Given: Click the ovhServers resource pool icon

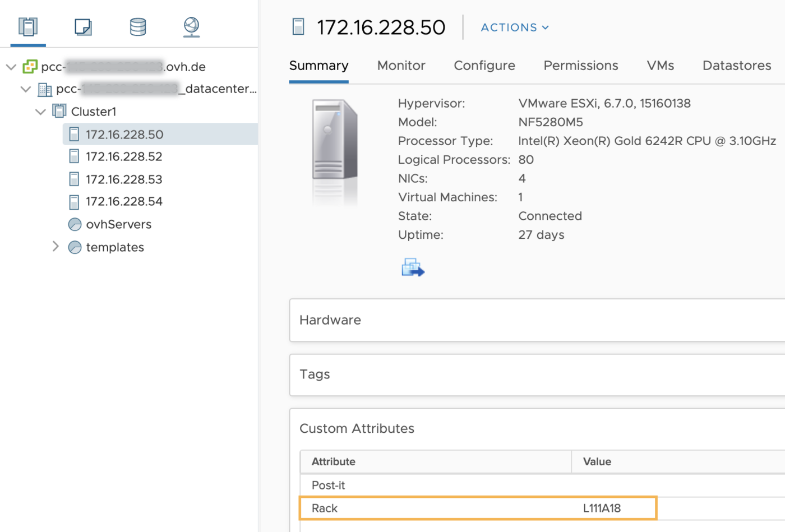Looking at the screenshot, I should 75,225.
